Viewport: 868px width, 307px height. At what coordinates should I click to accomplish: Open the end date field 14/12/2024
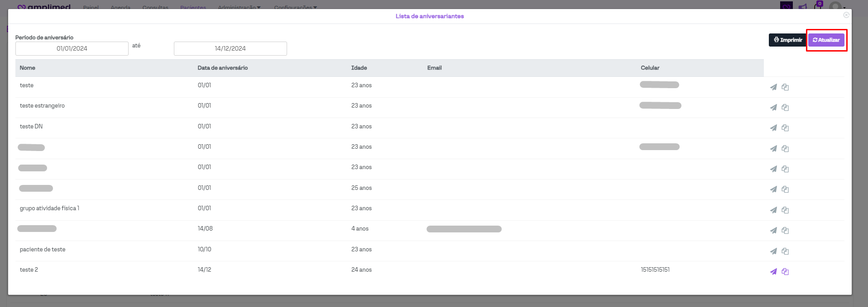(x=230, y=48)
